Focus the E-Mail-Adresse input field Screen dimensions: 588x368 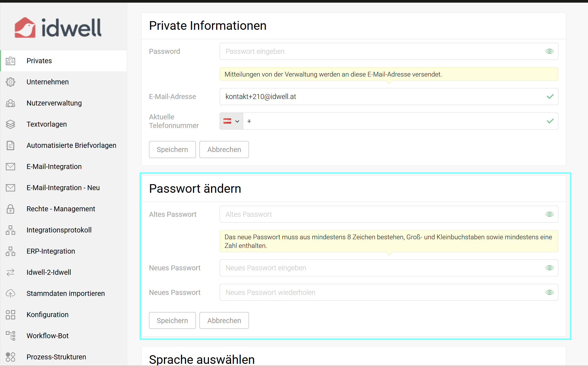tap(382, 97)
